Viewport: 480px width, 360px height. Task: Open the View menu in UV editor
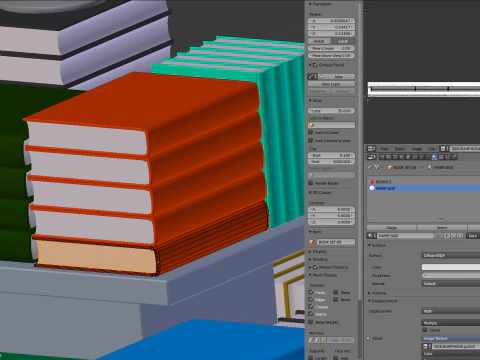pos(384,149)
